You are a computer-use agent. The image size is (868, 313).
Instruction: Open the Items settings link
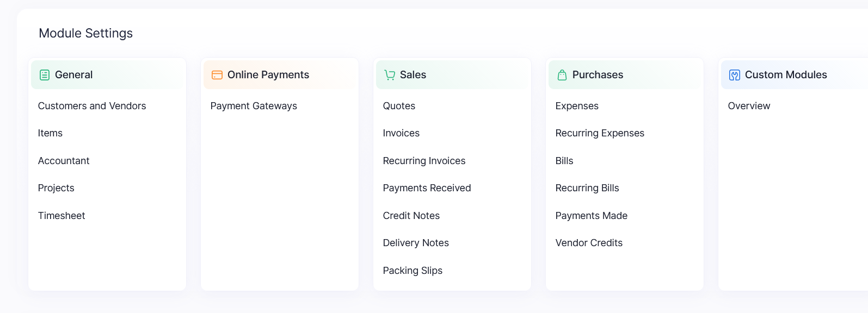coord(50,133)
